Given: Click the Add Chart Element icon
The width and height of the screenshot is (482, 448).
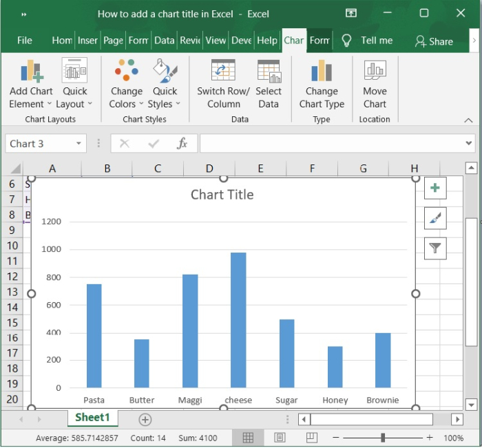Looking at the screenshot, I should [31, 71].
